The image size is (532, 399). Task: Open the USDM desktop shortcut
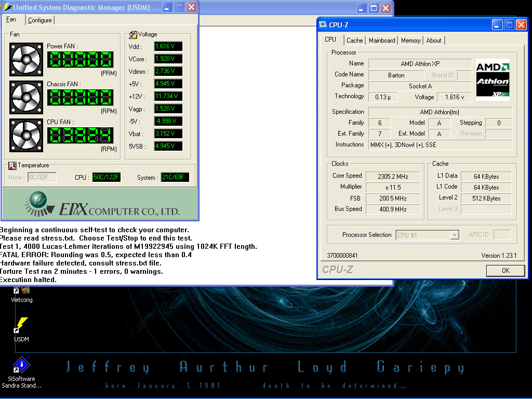[x=21, y=329]
